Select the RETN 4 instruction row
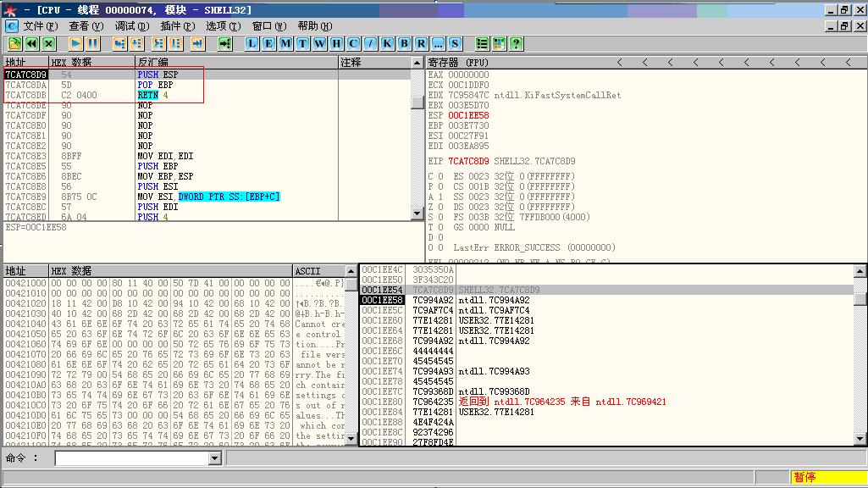The height and width of the screenshot is (488, 868). [x=207, y=95]
